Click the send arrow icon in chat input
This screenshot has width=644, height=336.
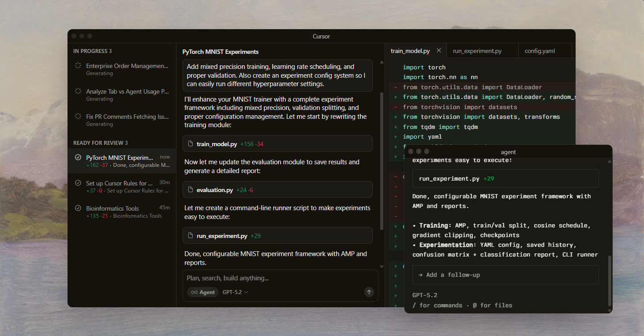point(369,292)
